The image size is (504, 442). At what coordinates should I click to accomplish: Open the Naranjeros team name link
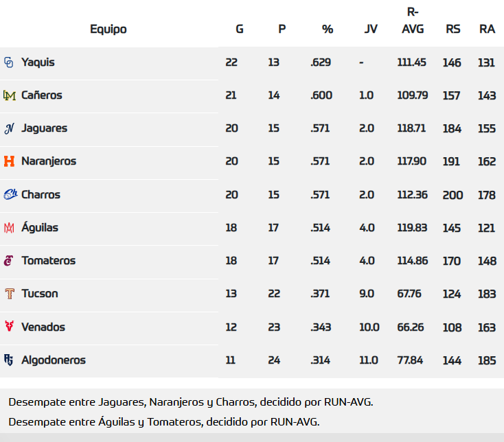(49, 161)
